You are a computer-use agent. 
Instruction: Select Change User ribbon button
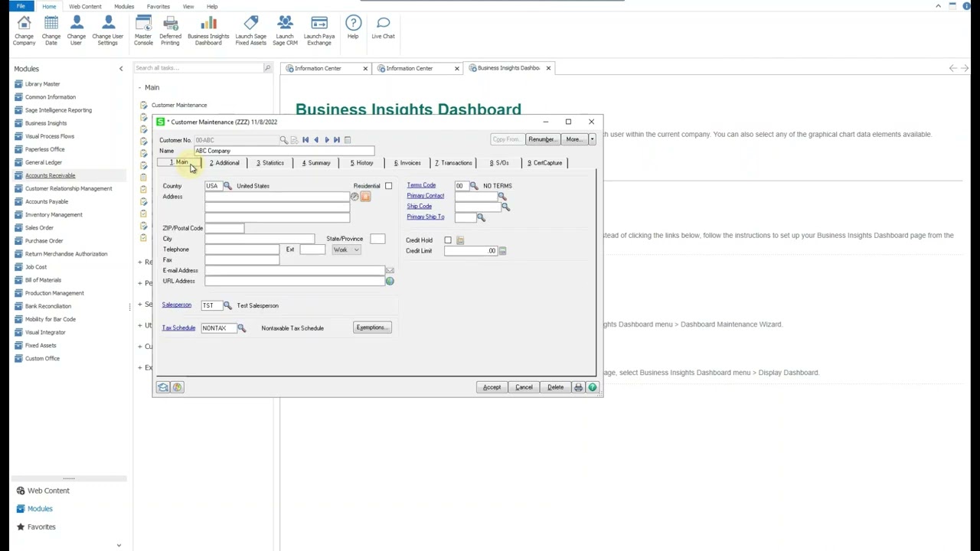[77, 31]
